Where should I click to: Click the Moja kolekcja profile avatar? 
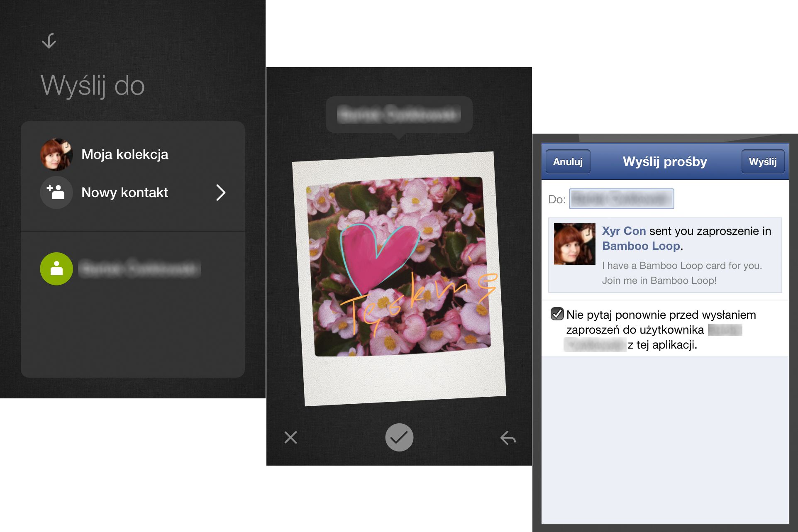coord(56,154)
